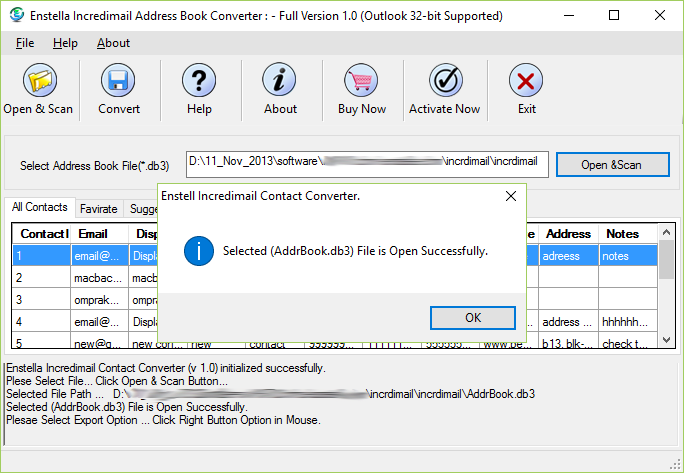This screenshot has width=684, height=473.
Task: Open the Help menu
Action: point(65,43)
